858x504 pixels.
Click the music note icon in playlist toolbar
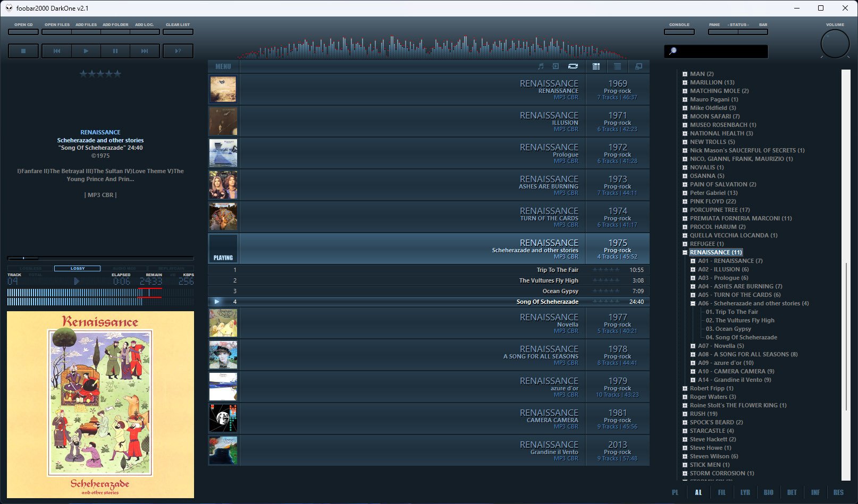(x=541, y=66)
